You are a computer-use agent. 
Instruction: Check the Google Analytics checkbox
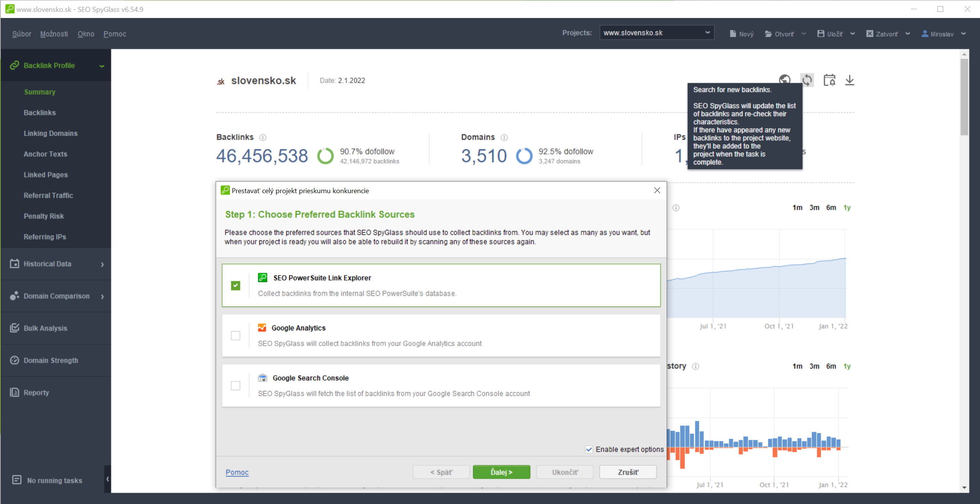(236, 336)
